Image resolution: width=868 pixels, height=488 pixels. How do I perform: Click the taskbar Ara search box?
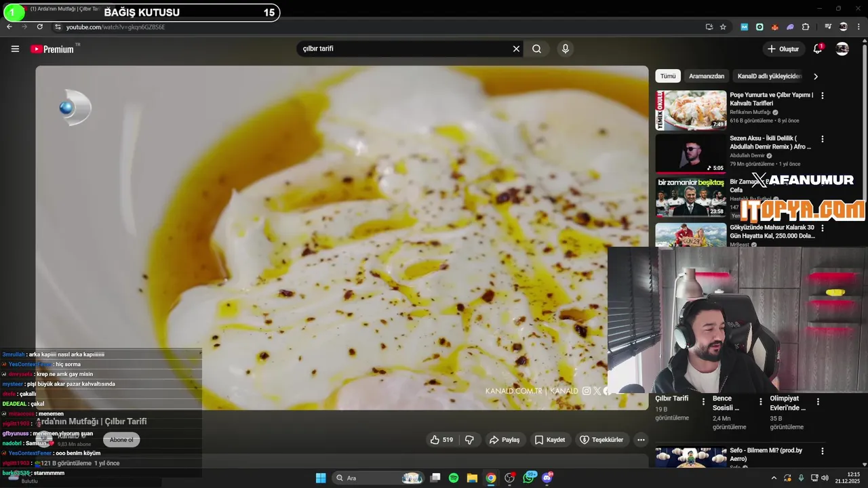coord(380,478)
